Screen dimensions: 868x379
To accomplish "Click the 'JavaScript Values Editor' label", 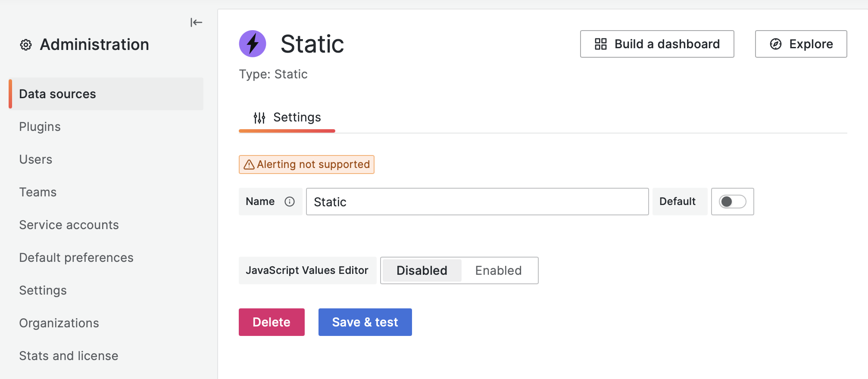I will [307, 270].
